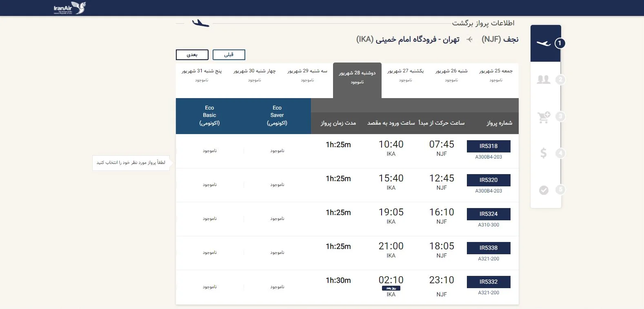Select the flight step airplane icon
Screen dimensions: 644x309
click(544, 43)
